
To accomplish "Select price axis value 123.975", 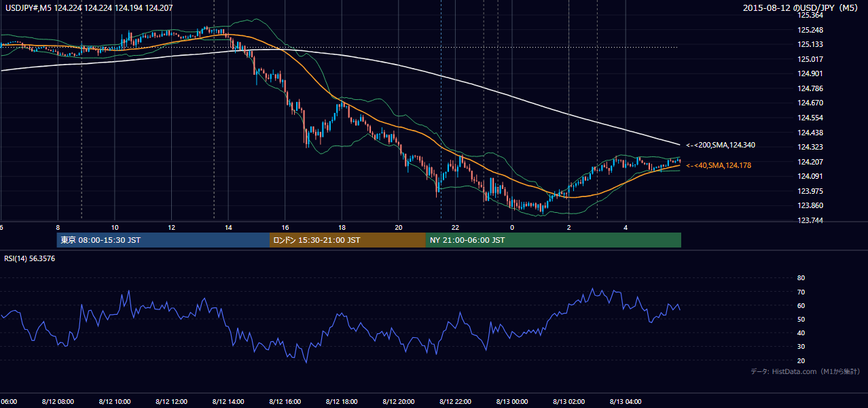I will [810, 191].
